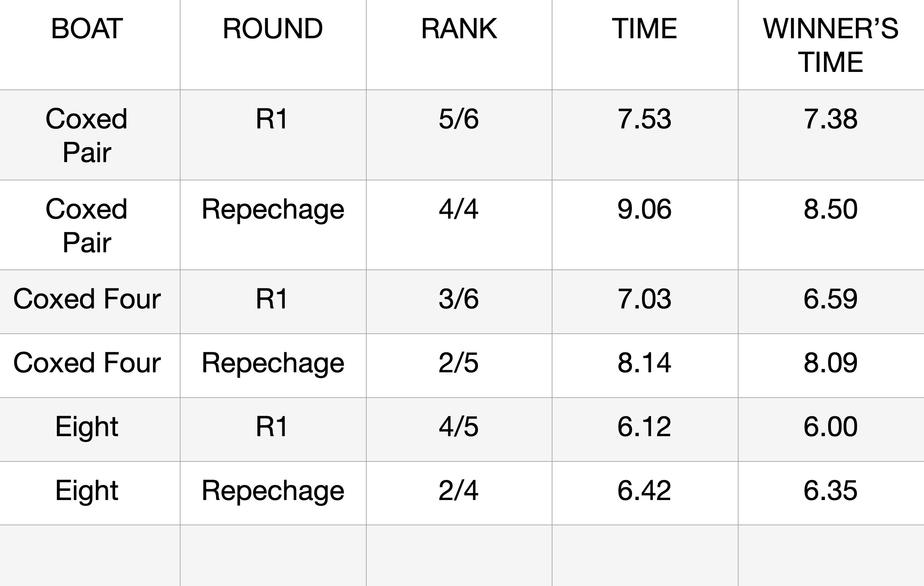Image resolution: width=924 pixels, height=586 pixels.
Task: Select the cell showing 8.14
Action: 645,363
